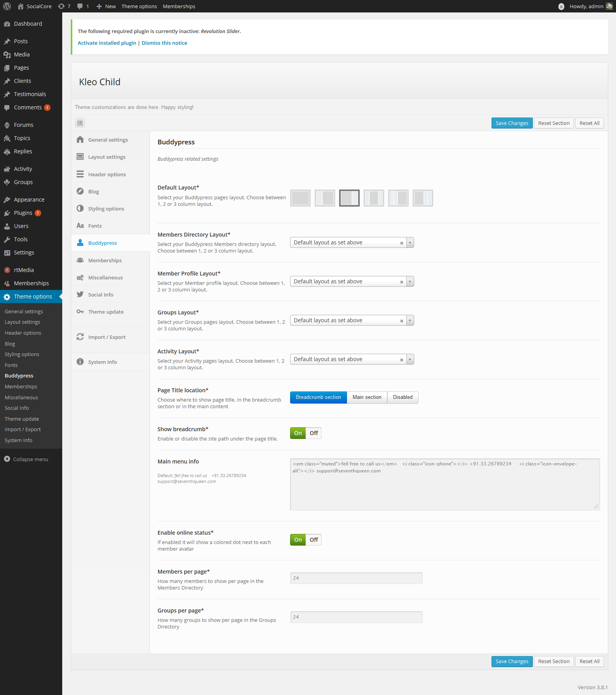616x695 pixels.
Task: Open the updates icon showing 7
Action: coord(61,6)
